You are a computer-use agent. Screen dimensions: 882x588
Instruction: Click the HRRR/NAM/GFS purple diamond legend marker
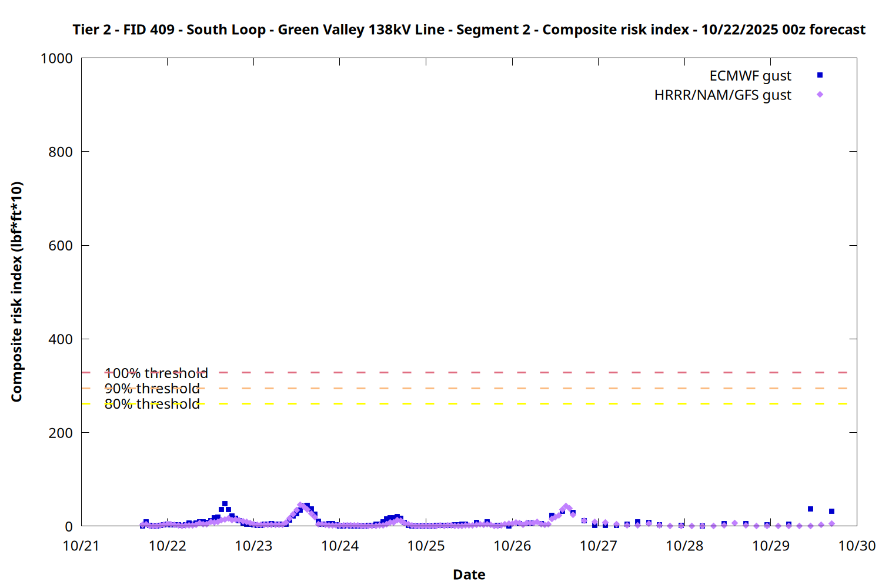(820, 95)
